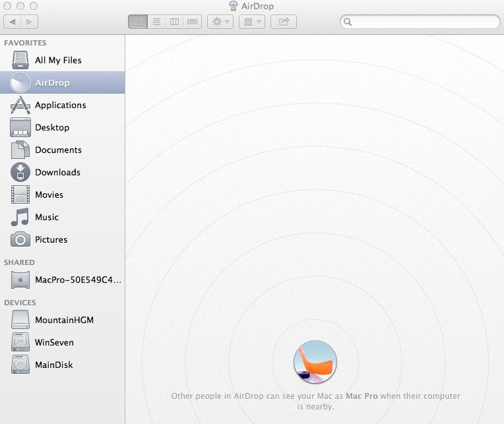Switch to icon view
The height and width of the screenshot is (424, 504).
coord(138,22)
